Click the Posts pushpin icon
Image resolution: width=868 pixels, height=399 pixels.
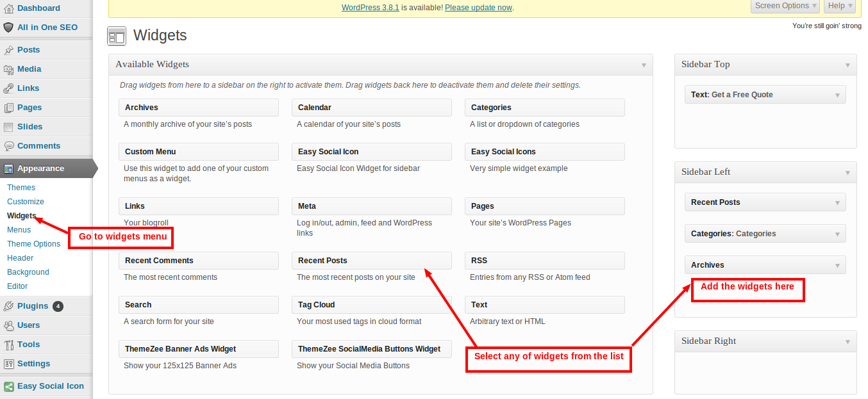8,50
